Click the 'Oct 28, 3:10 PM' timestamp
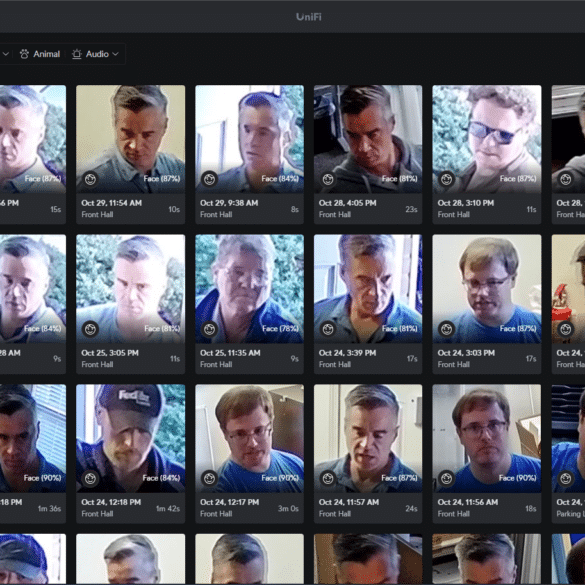585x585 pixels. (x=466, y=203)
